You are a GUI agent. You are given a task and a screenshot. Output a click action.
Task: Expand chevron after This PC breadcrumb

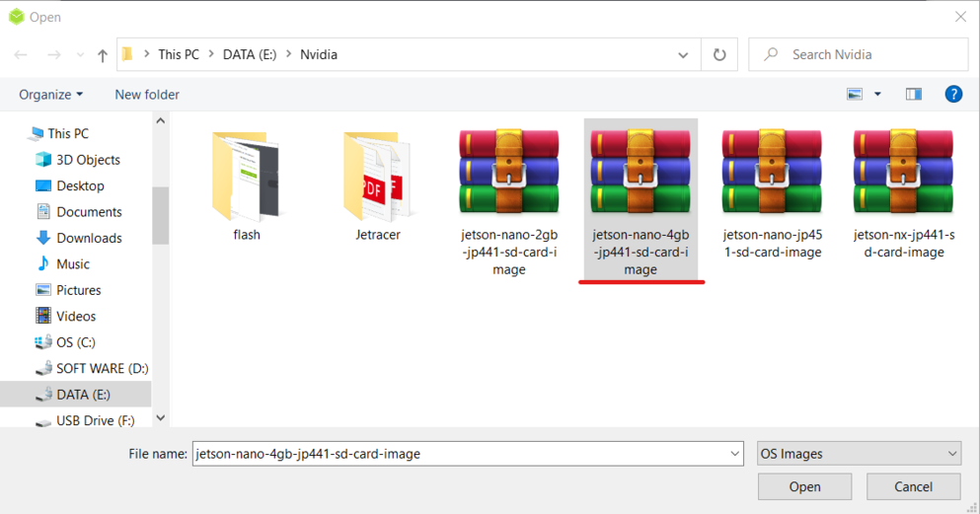[x=210, y=54]
